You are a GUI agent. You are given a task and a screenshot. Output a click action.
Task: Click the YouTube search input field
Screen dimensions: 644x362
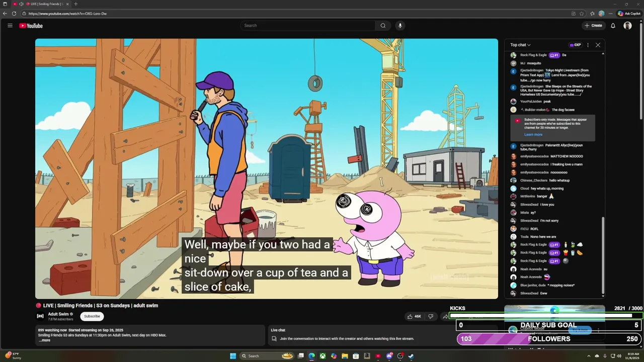[307, 26]
